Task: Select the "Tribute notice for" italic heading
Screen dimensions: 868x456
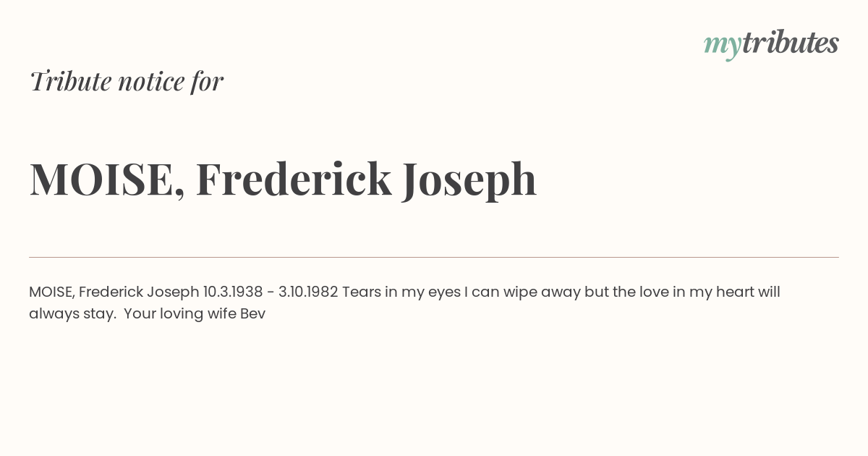Action: 126,81
